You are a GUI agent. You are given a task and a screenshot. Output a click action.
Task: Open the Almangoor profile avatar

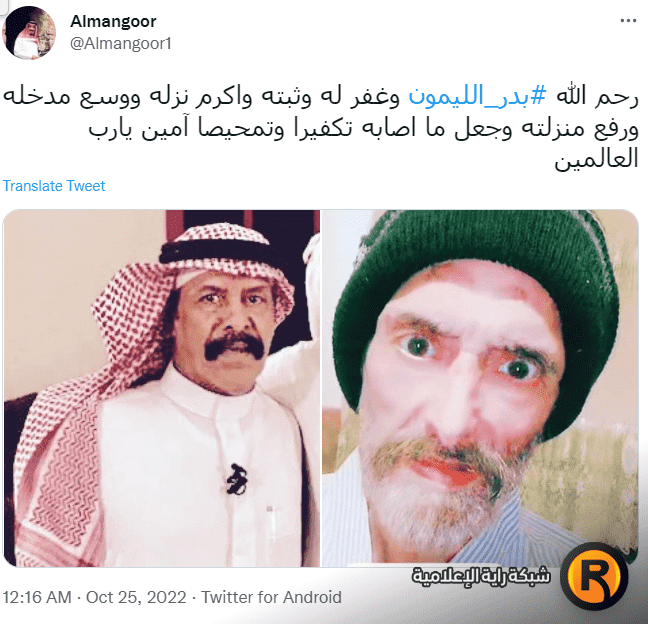[x=29, y=33]
